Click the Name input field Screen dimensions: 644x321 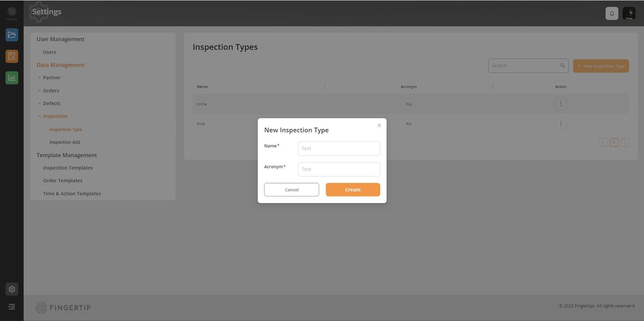(x=339, y=148)
